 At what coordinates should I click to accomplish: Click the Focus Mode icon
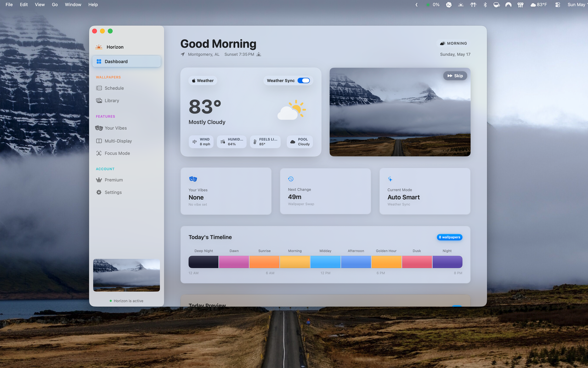pyautogui.click(x=99, y=154)
